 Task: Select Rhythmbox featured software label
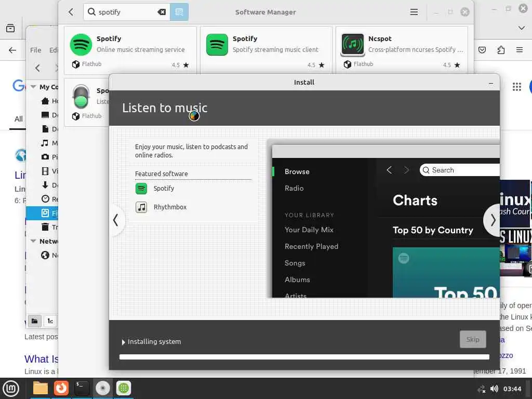click(x=170, y=207)
